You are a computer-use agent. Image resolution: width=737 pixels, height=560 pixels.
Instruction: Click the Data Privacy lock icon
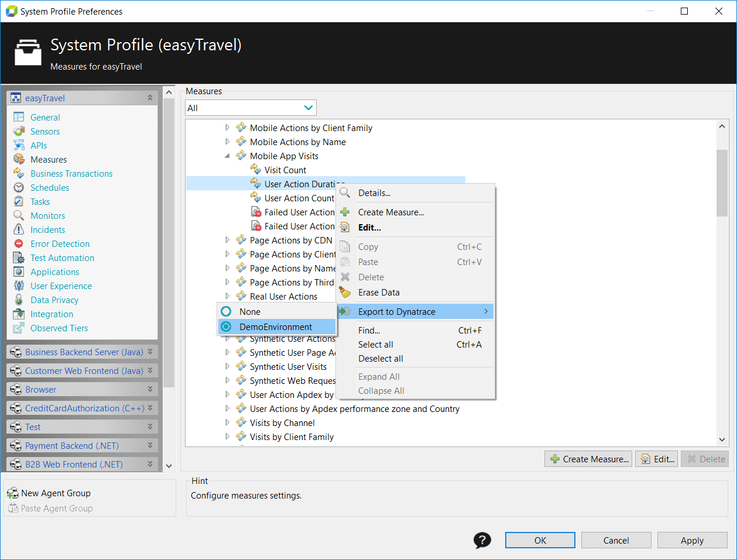click(x=19, y=300)
